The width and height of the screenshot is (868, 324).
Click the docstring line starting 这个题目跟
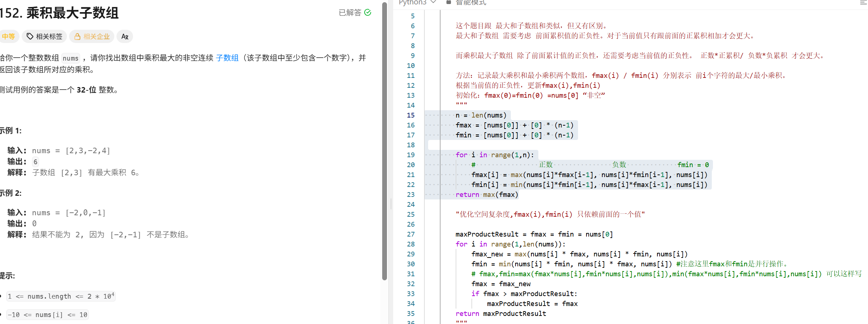pyautogui.click(x=531, y=26)
